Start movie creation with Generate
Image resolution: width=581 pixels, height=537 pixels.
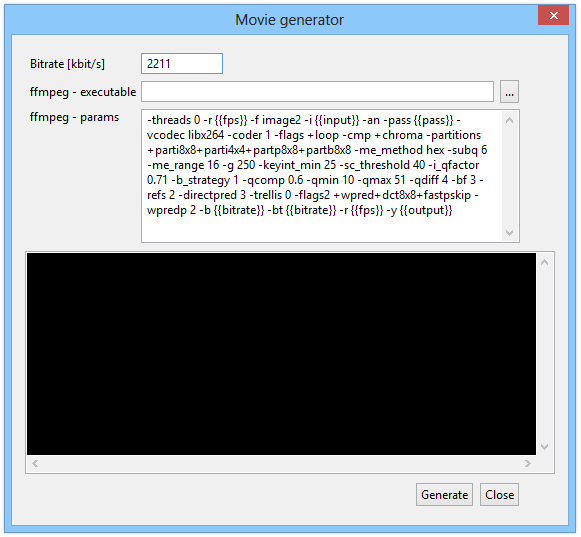click(x=444, y=494)
